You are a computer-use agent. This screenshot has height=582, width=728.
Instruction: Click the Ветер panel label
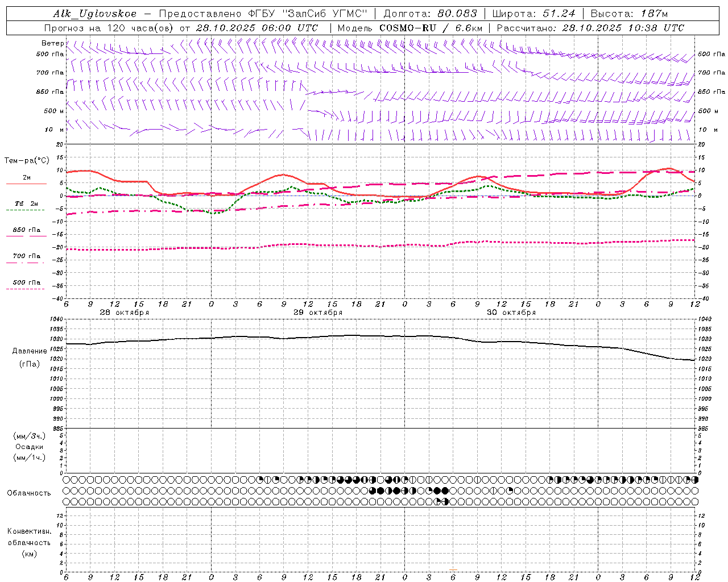point(52,43)
